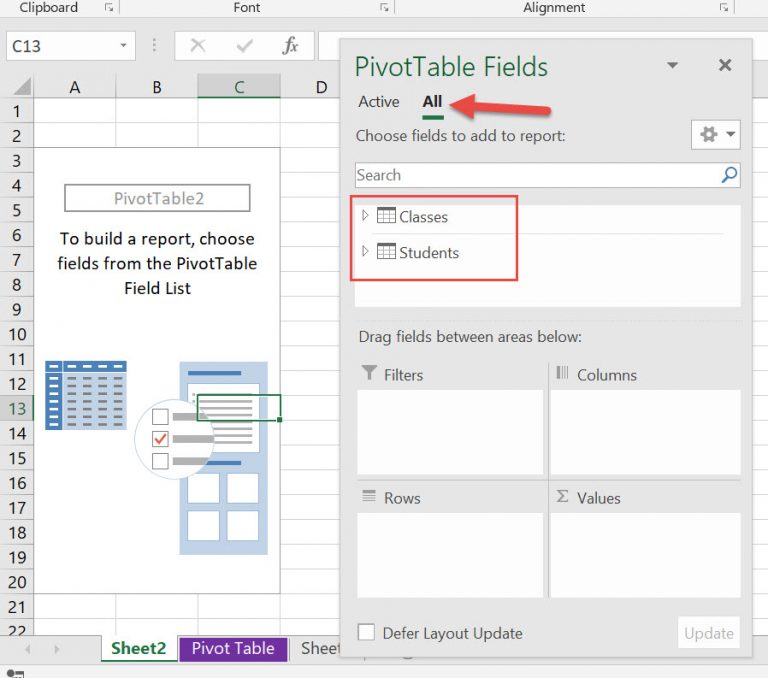Enable Defer Layout Update checkbox
The image size is (768, 678).
[367, 632]
